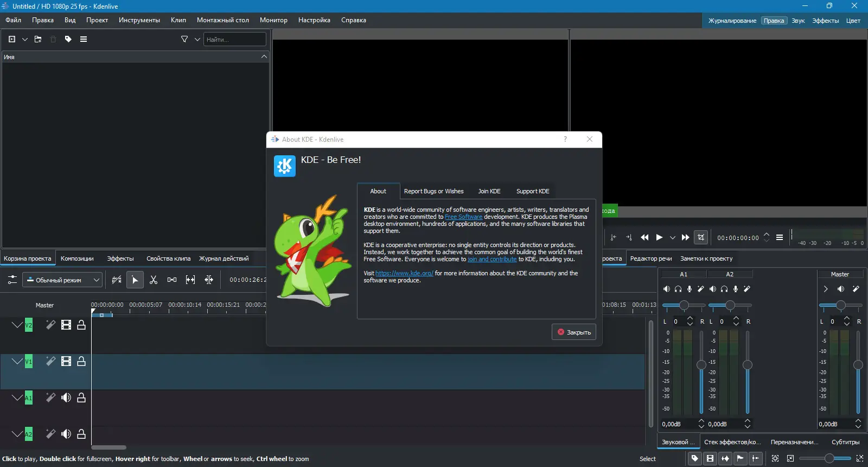Open the tags icon in project bin toolbar

point(68,39)
